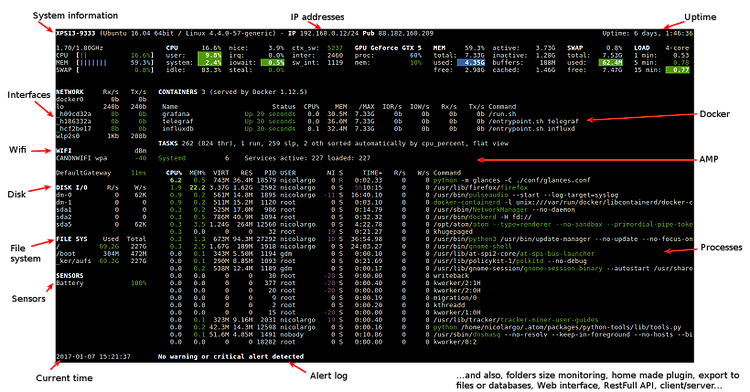The image size is (750, 392).
Task: Click the ctx_sw 5237 value
Action: point(335,48)
